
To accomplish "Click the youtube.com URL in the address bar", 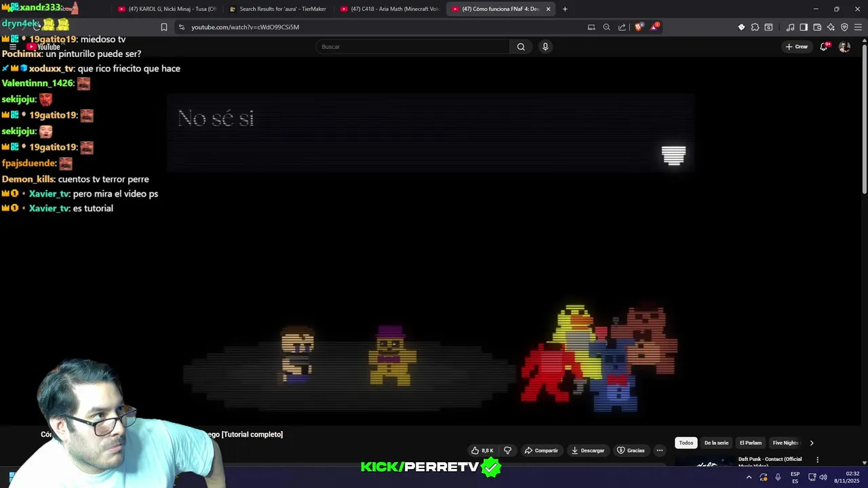I will click(245, 27).
